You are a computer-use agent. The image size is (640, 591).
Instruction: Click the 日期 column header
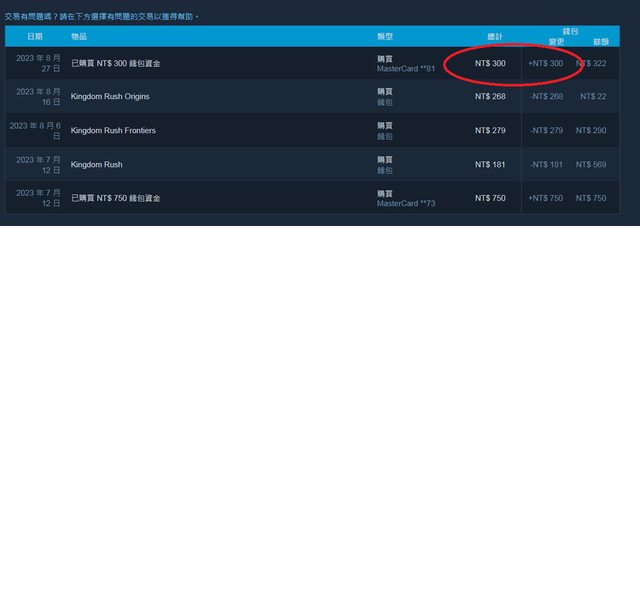click(x=35, y=36)
